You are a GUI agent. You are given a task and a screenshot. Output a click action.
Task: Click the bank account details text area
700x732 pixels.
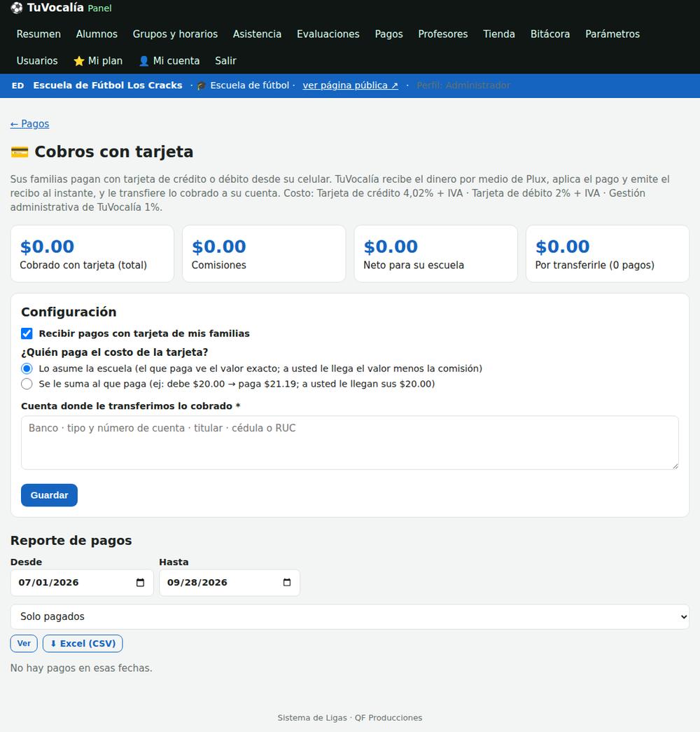(349, 443)
